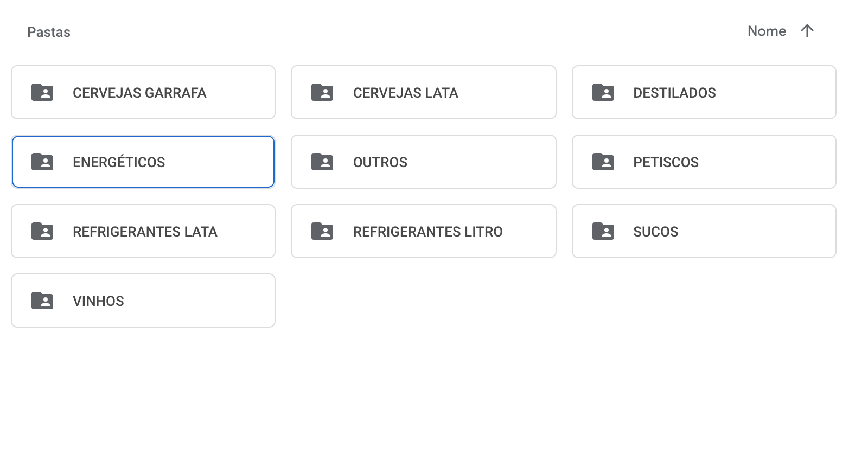
Task: Choose the DESTILADOS folder name
Action: coord(674,93)
